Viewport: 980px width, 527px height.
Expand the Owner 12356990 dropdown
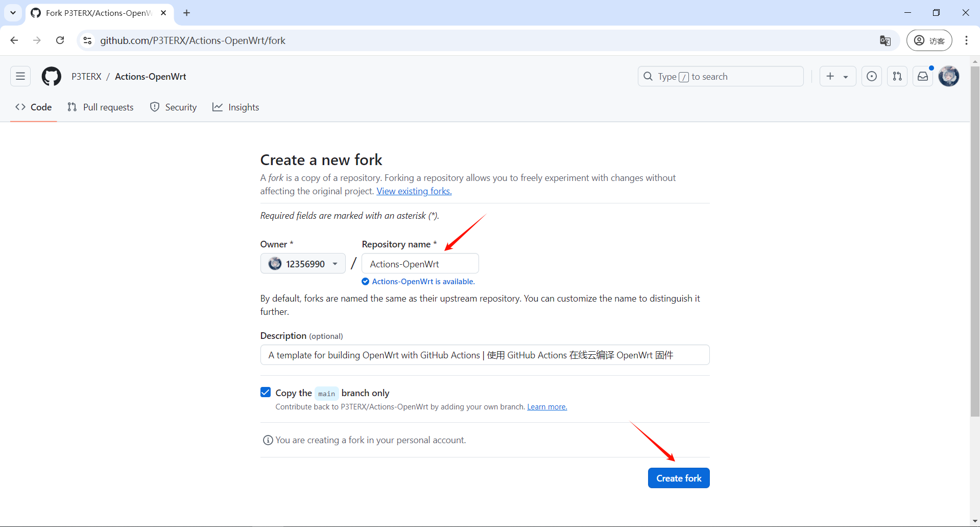click(x=303, y=264)
